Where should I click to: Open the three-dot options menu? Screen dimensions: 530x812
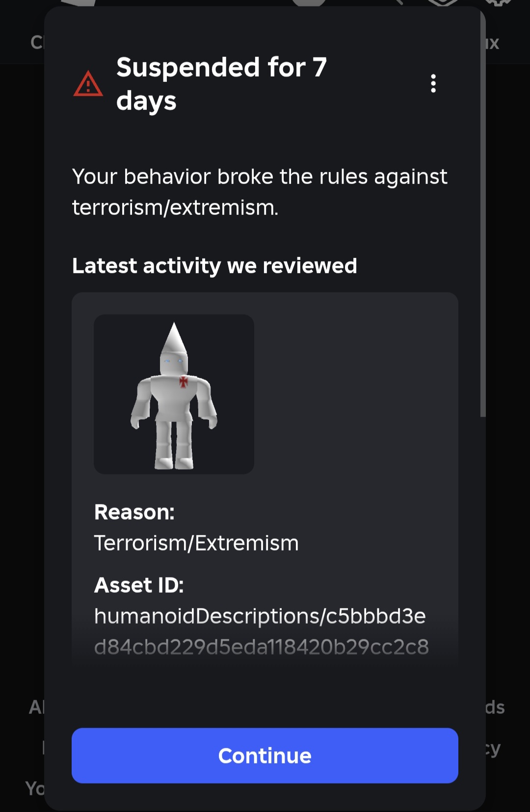click(x=433, y=83)
